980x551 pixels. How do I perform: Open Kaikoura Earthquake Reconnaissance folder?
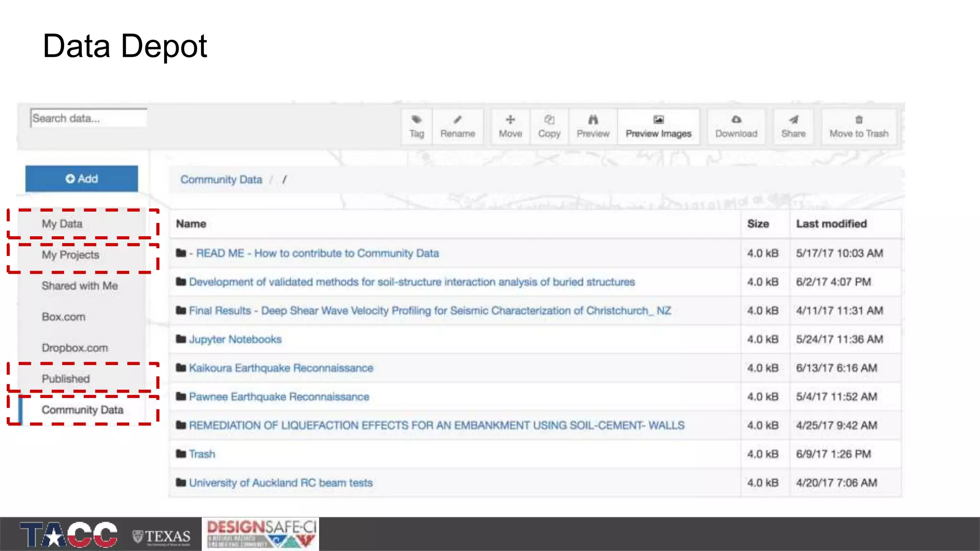pyautogui.click(x=281, y=368)
